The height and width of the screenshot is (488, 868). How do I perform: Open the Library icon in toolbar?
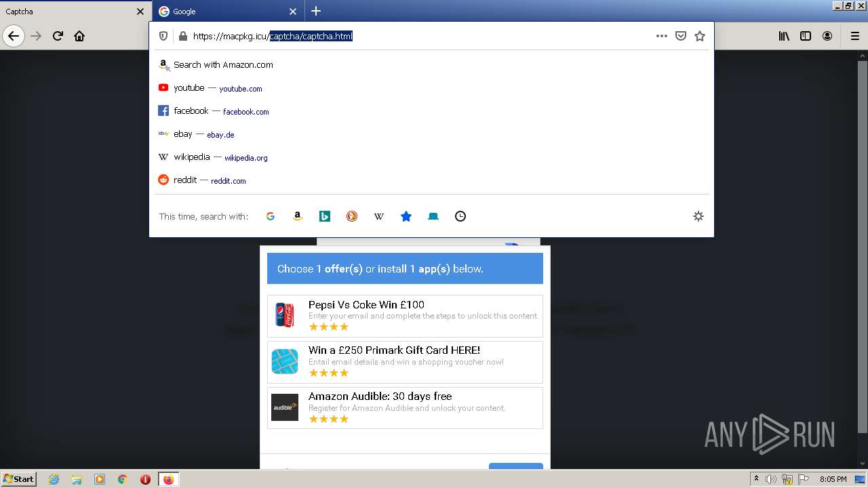[784, 36]
